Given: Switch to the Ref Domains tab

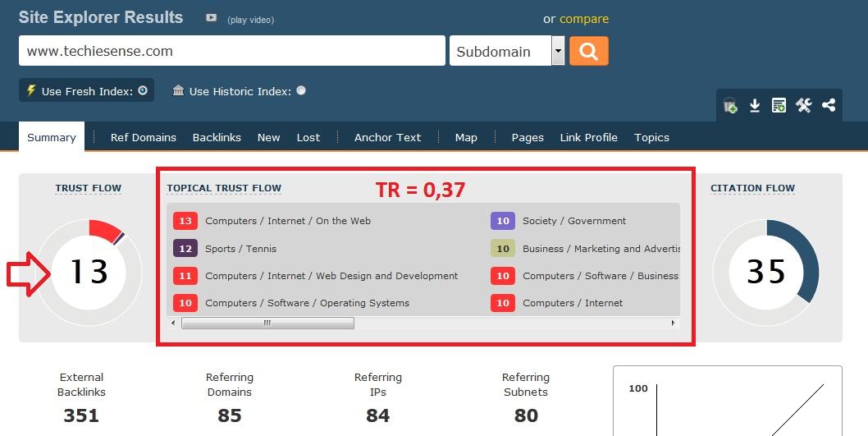Looking at the screenshot, I should point(143,137).
